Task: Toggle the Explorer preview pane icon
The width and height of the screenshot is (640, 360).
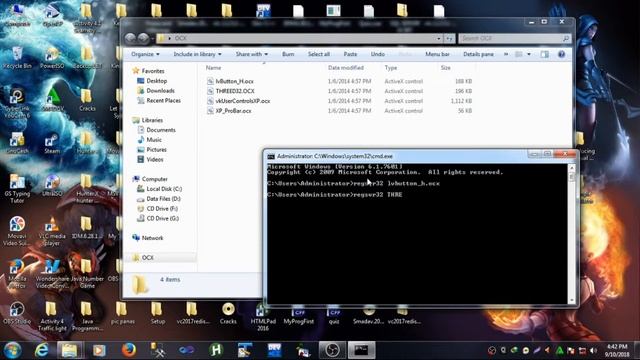Action: (544, 54)
